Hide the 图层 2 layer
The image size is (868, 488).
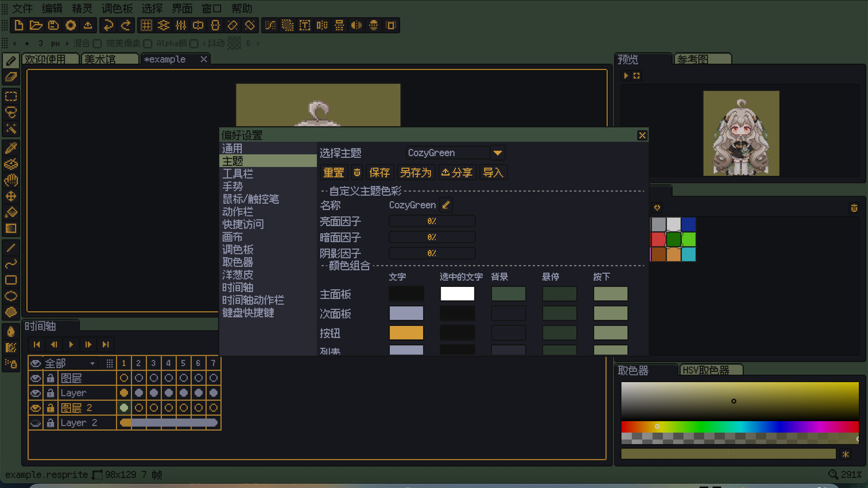pos(35,408)
